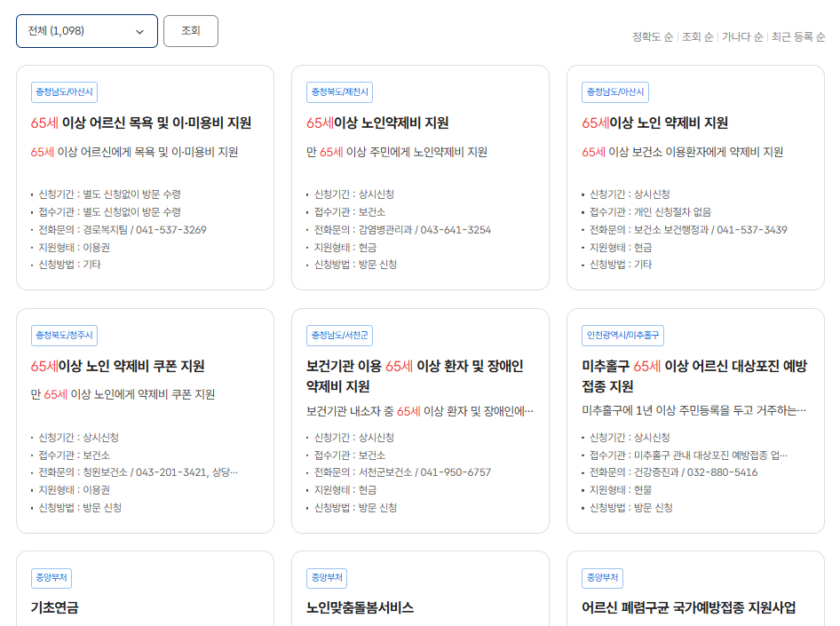
Task: Open 어르신 폐렴구균 국가예방접종 지원사업 title
Action: (688, 607)
